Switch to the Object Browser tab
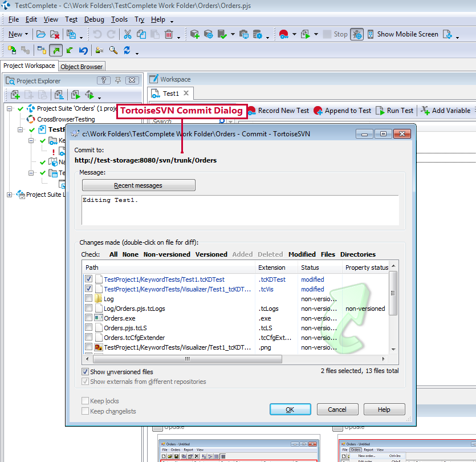Image resolution: width=476 pixels, height=462 pixels. (82, 67)
